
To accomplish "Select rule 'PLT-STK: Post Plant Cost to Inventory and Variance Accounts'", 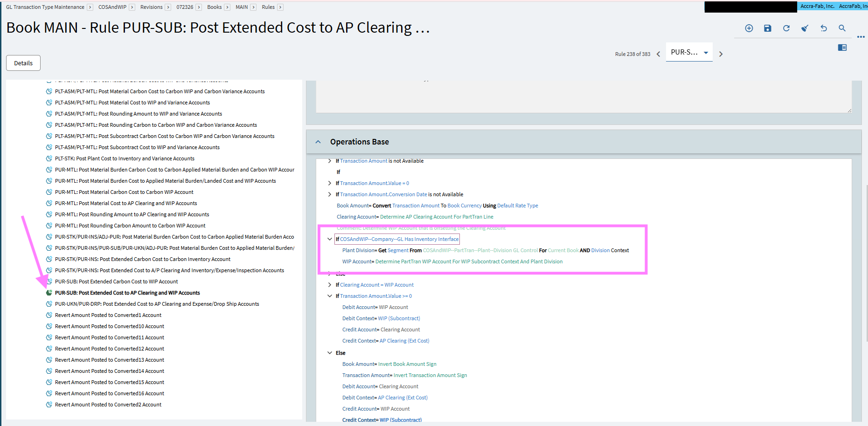I will 125,158.
